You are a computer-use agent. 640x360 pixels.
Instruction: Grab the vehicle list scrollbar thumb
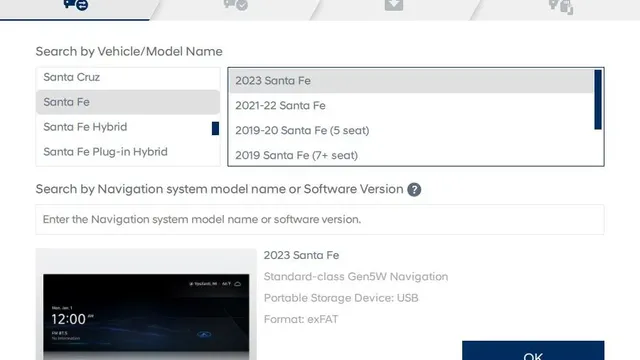215,128
